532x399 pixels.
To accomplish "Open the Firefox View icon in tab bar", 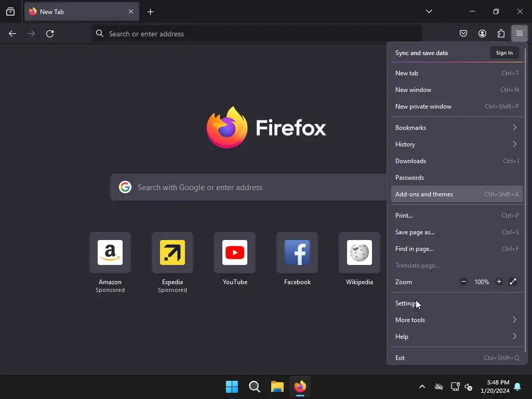I will (10, 11).
